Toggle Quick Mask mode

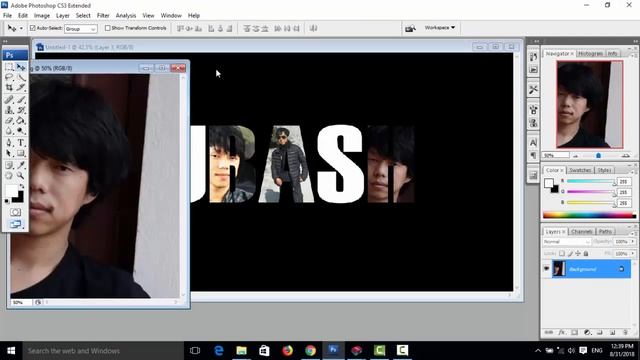point(16,212)
